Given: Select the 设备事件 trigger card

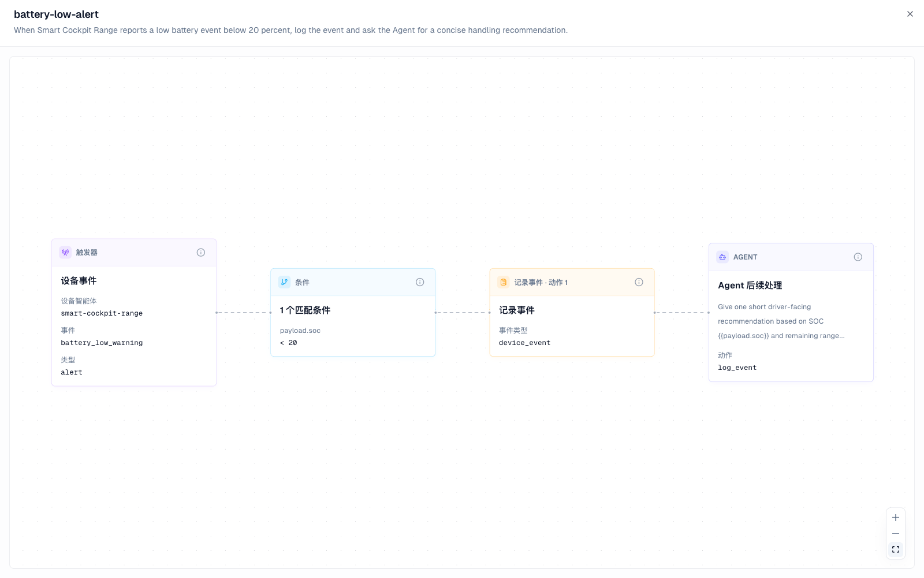Looking at the screenshot, I should pos(134,312).
